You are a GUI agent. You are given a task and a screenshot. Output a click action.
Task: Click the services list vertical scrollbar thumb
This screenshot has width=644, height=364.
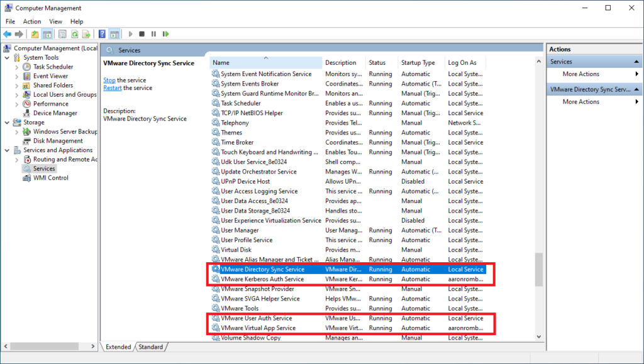click(x=538, y=269)
